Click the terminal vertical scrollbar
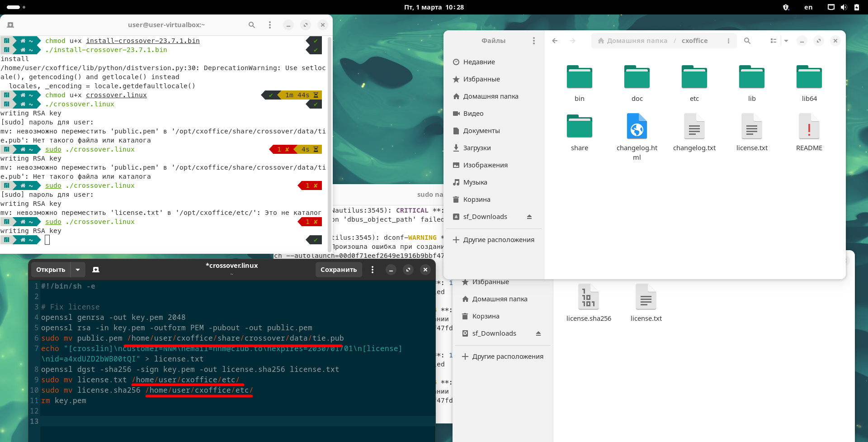Viewport: 868px width, 442px height. (330, 136)
